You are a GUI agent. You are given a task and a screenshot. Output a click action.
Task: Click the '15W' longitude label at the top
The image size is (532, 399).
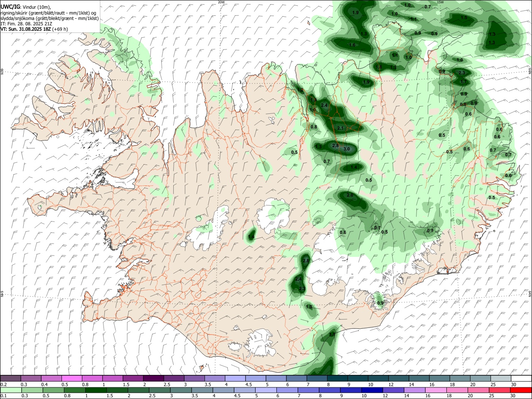(x=440, y=2)
